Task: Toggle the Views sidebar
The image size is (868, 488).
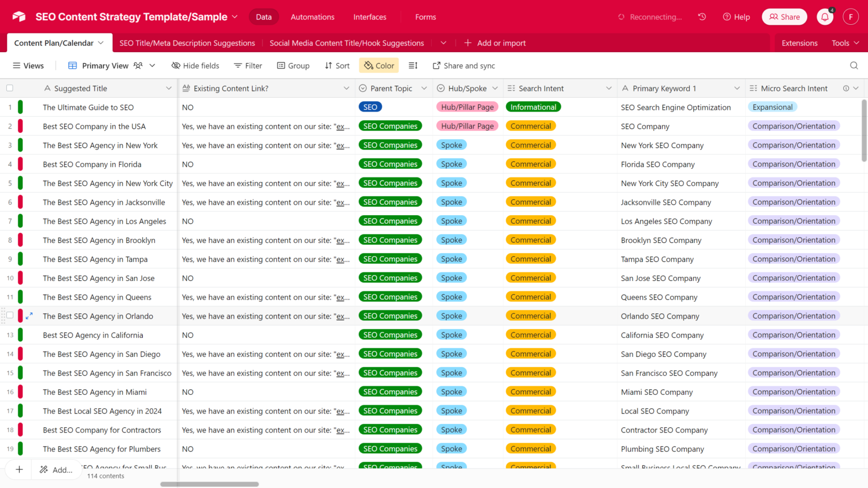Action: coord(28,66)
